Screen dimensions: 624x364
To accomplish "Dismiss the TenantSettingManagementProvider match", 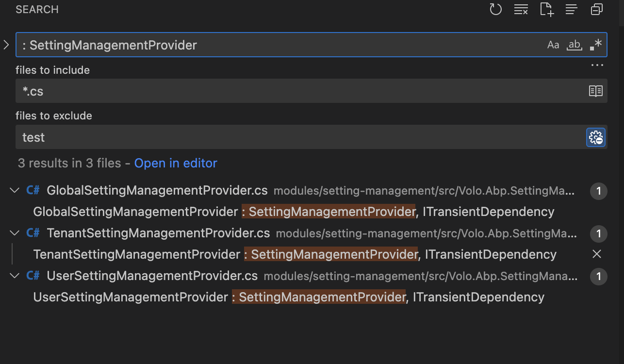I will click(x=597, y=254).
